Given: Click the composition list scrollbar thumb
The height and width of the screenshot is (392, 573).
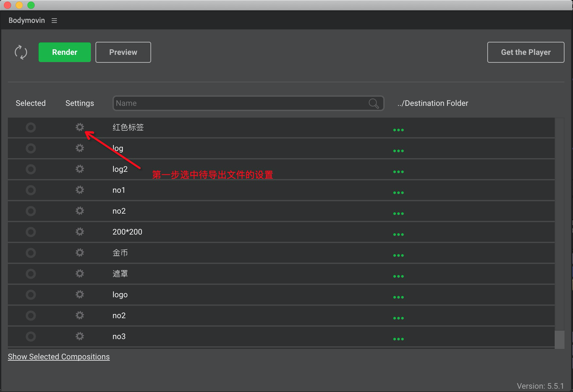Looking at the screenshot, I should [560, 339].
